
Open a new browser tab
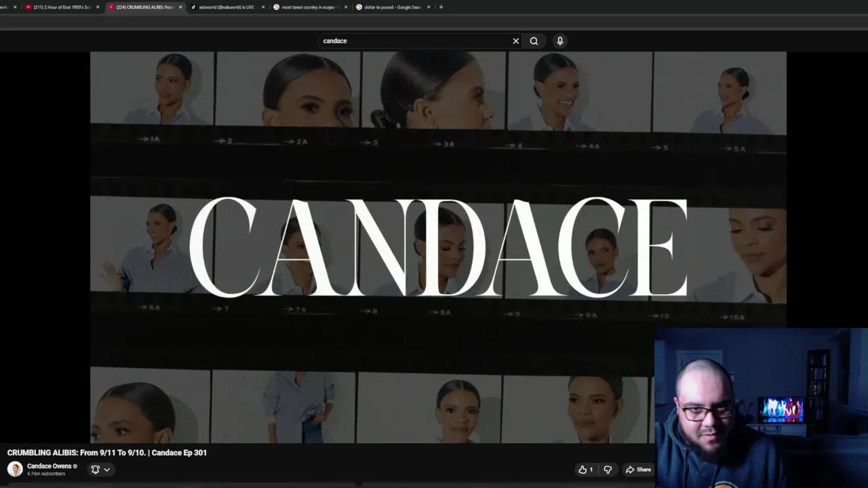tap(441, 7)
